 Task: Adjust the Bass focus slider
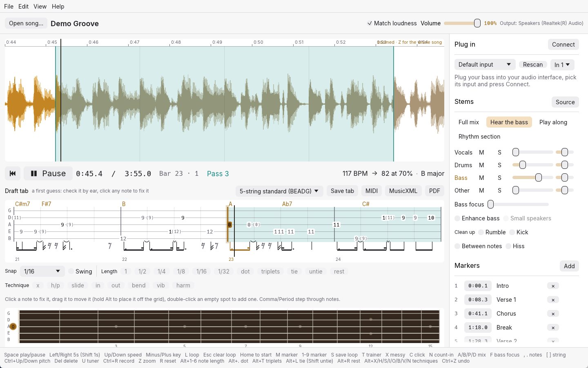click(x=518, y=204)
